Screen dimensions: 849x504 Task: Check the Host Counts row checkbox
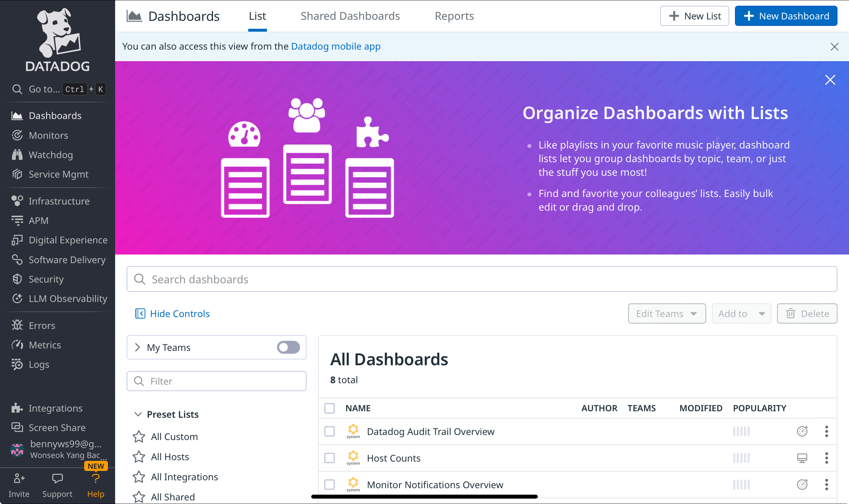click(x=330, y=458)
